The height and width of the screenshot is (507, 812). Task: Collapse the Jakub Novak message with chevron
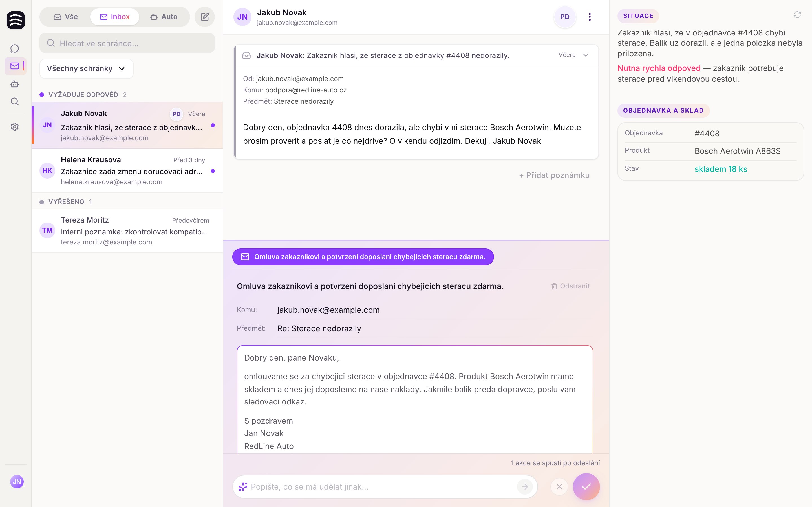coord(586,55)
